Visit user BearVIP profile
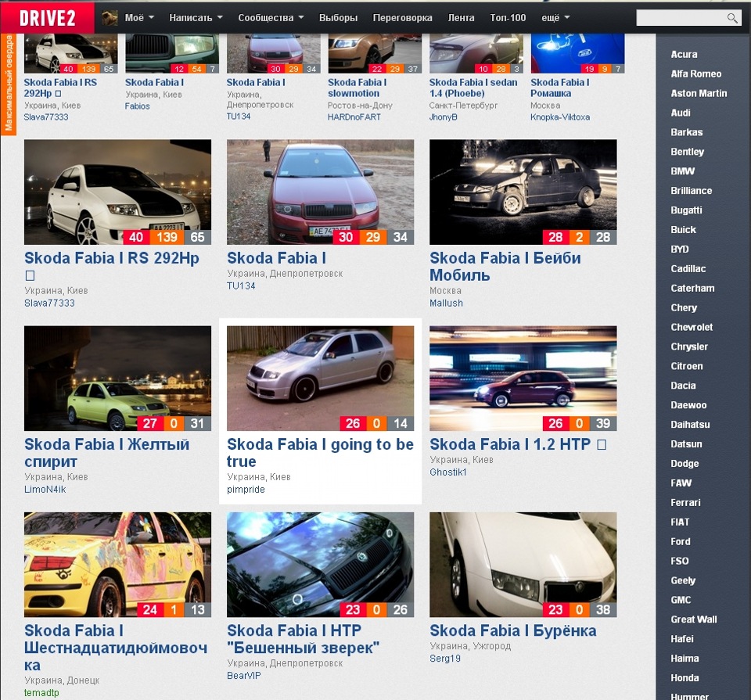This screenshot has height=700, width=751. [x=244, y=676]
